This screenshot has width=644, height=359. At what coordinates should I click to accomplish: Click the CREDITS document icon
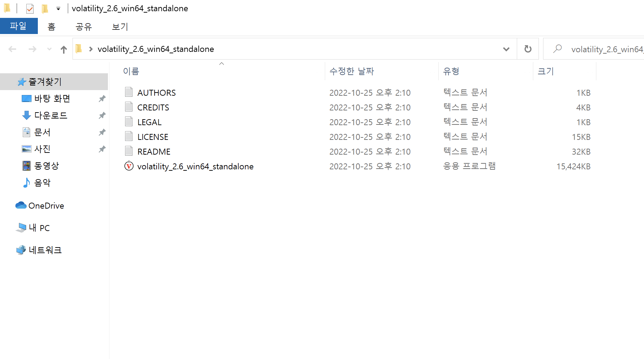[129, 107]
